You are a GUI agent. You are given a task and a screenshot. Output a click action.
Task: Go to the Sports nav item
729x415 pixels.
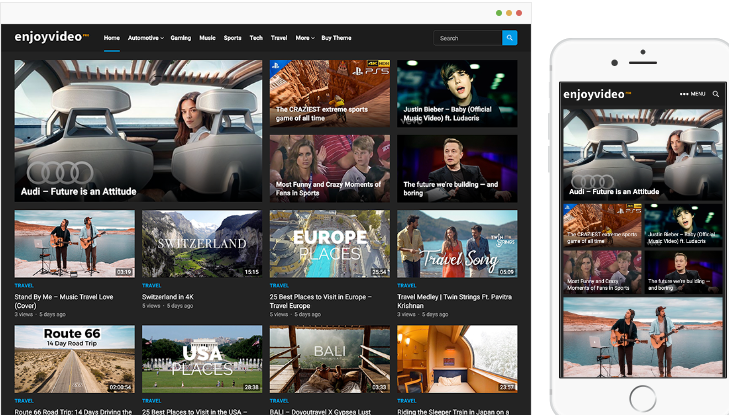pyautogui.click(x=232, y=38)
